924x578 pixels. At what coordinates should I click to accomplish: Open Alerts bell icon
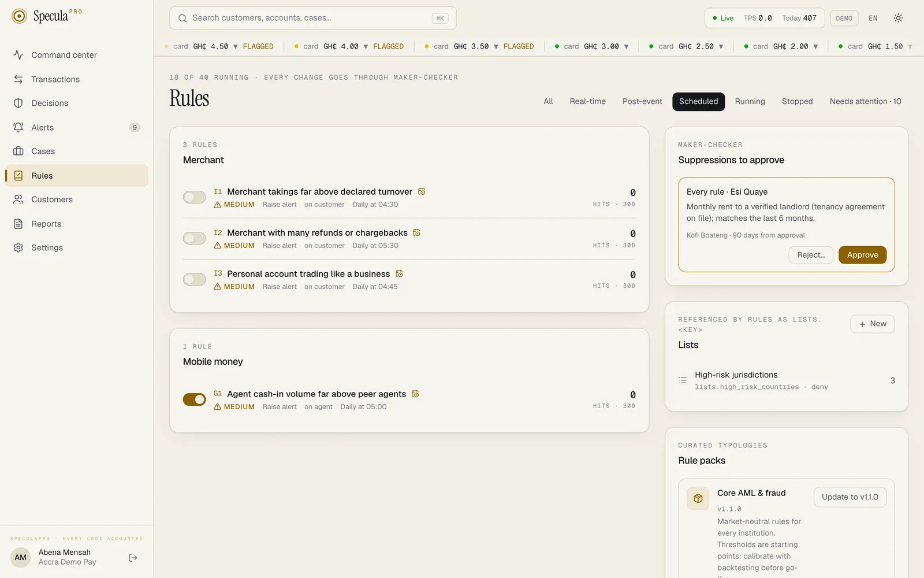click(x=18, y=127)
